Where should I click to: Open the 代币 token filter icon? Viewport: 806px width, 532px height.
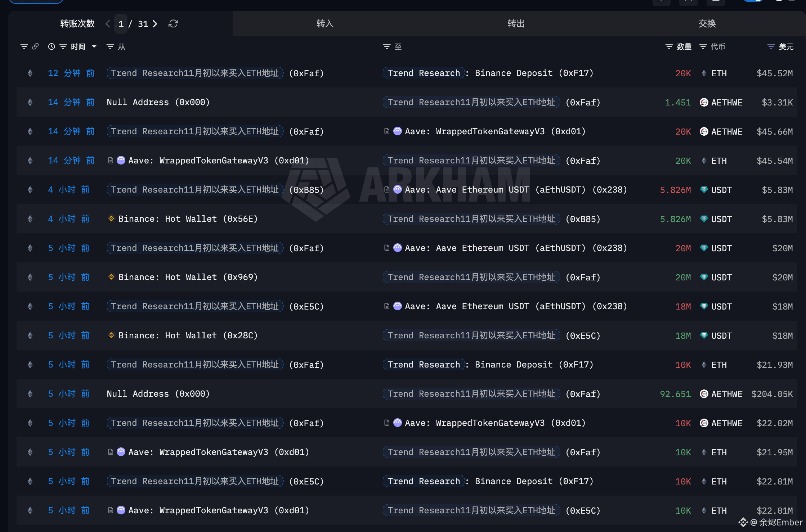703,46
